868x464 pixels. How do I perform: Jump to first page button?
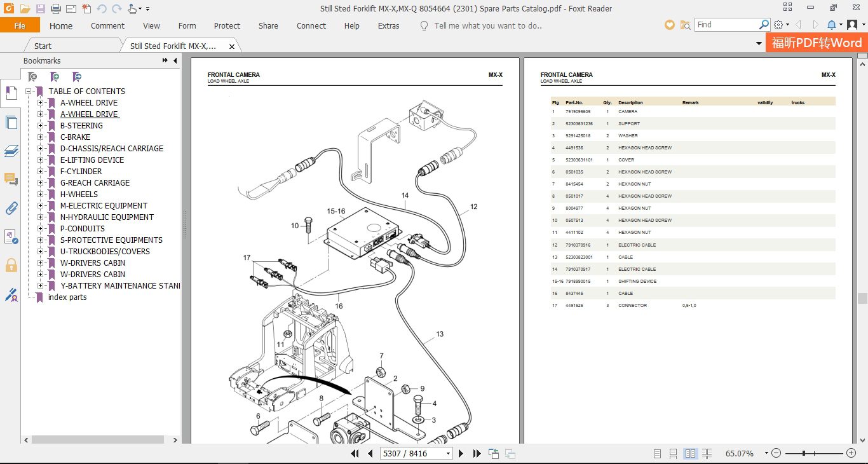click(356, 453)
